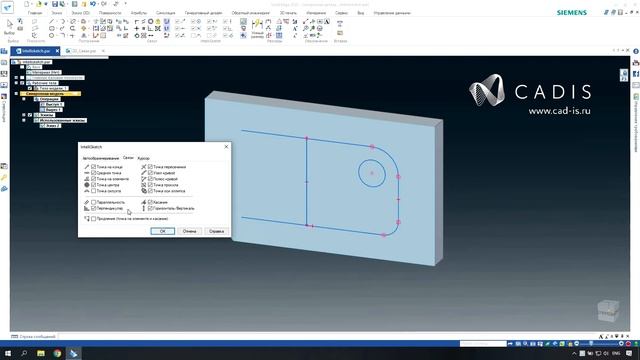
Task: Close the IntelliSketch dialog with X
Action: (x=227, y=147)
